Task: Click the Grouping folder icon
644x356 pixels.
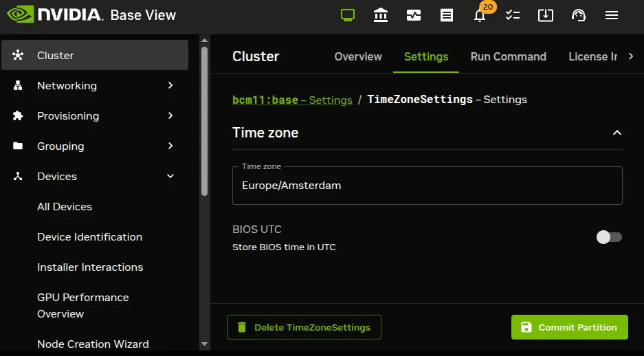Action: point(18,146)
